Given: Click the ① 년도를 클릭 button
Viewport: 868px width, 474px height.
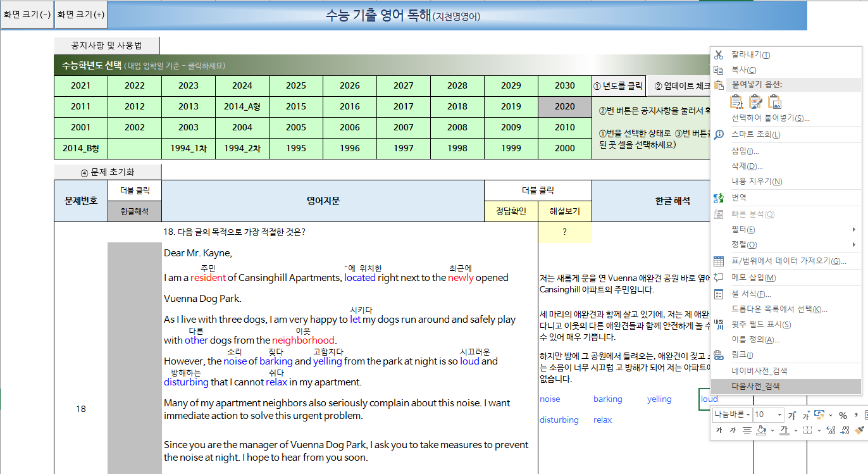Looking at the screenshot, I should (x=617, y=86).
